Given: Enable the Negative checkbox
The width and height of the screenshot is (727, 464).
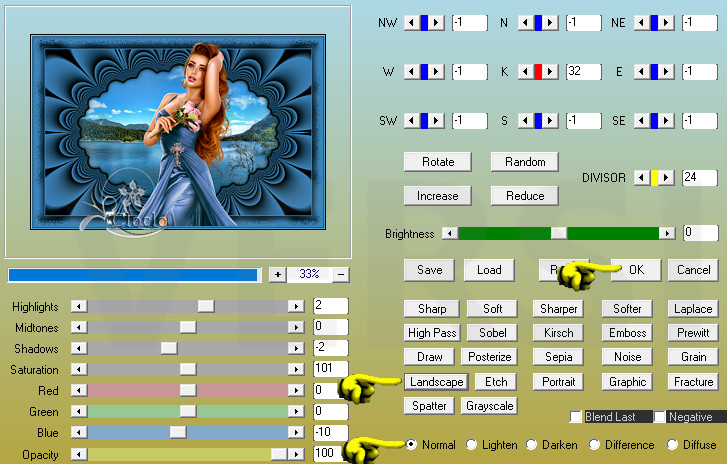Looking at the screenshot, I should click(660, 417).
